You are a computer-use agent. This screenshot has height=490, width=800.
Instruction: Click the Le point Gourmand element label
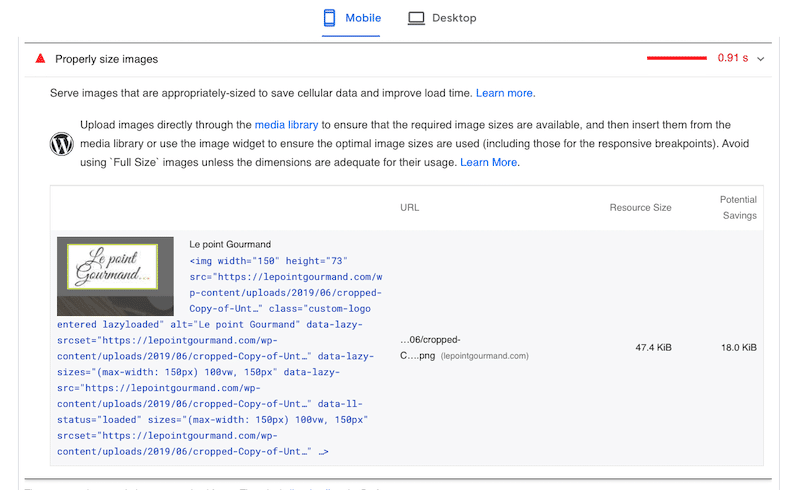230,244
